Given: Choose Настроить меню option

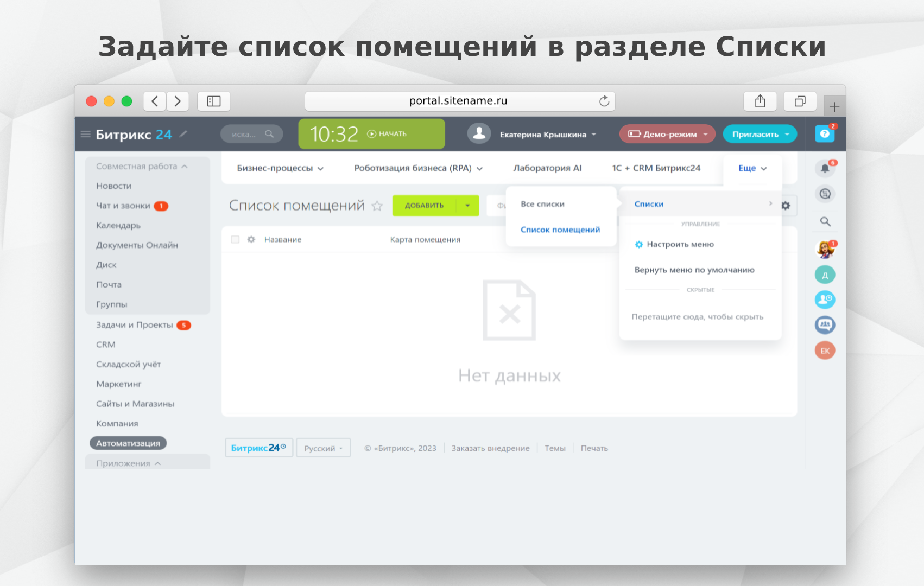Looking at the screenshot, I should [680, 244].
